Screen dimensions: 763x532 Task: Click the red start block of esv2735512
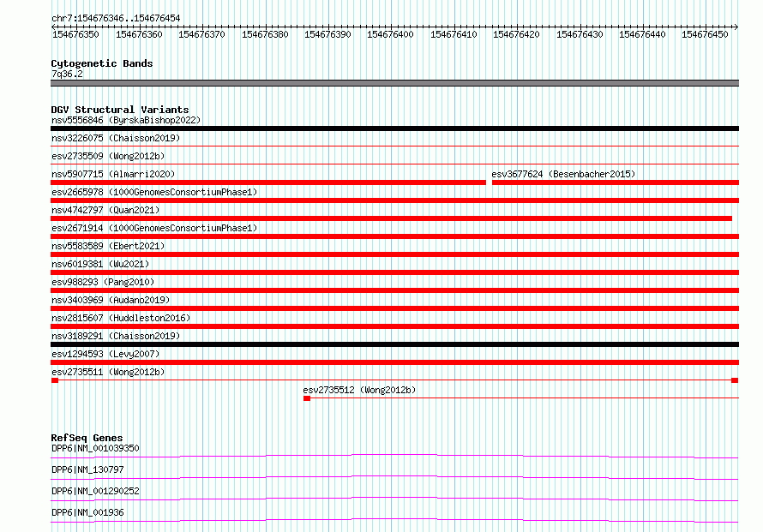coord(307,398)
